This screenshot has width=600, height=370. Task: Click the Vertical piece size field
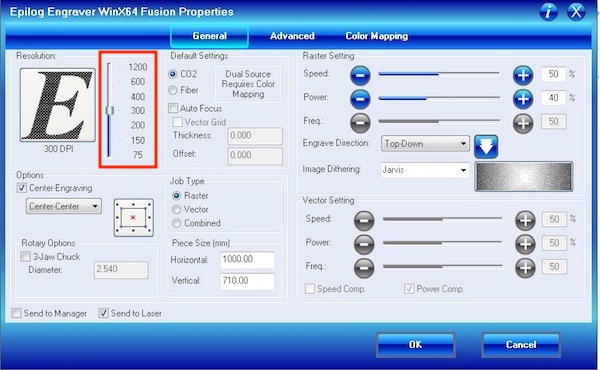click(248, 281)
